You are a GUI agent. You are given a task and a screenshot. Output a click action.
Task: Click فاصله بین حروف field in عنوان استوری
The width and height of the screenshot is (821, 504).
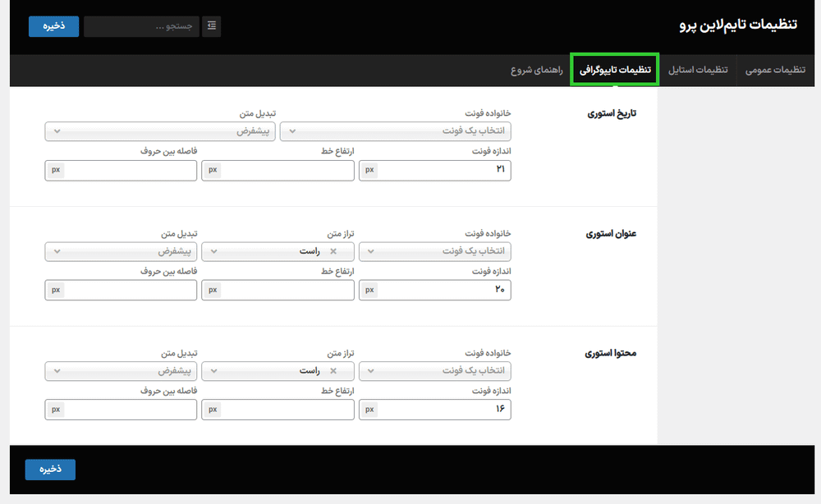tap(121, 290)
